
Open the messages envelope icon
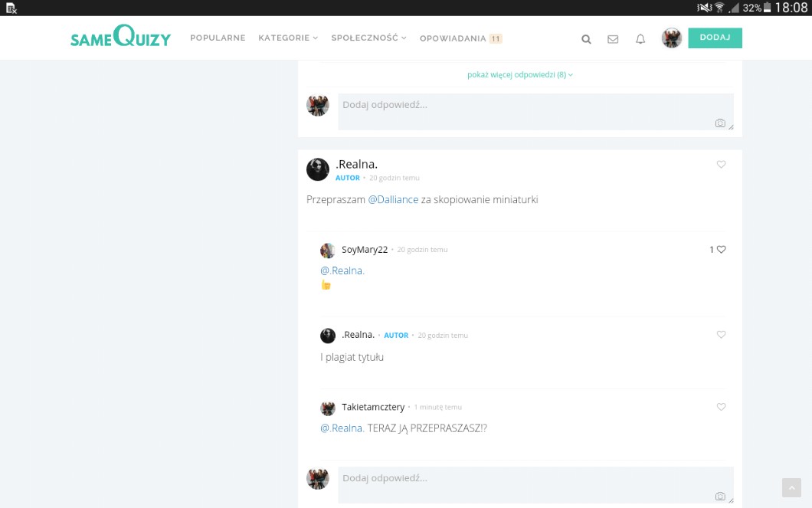point(613,39)
